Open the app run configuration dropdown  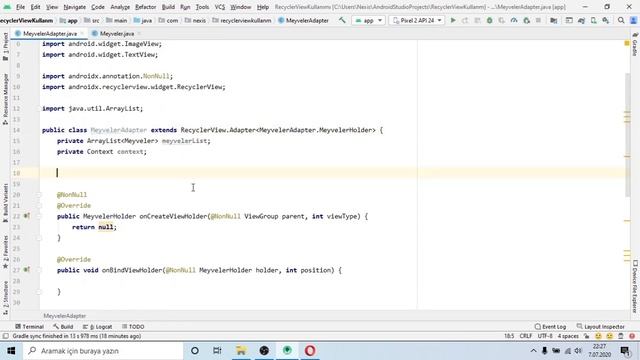[368, 20]
